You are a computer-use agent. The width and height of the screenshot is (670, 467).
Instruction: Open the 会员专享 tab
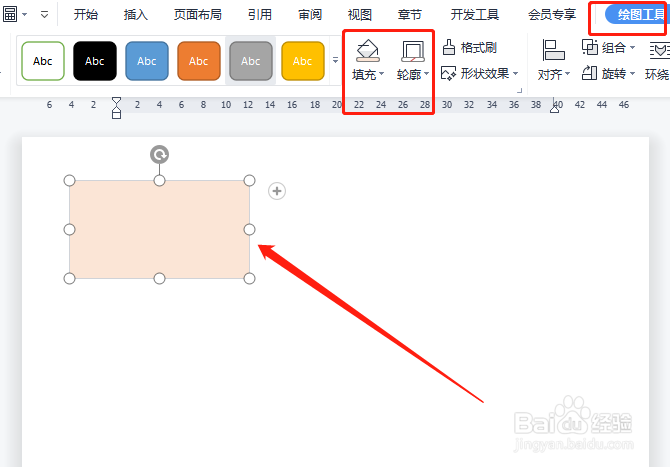point(552,15)
